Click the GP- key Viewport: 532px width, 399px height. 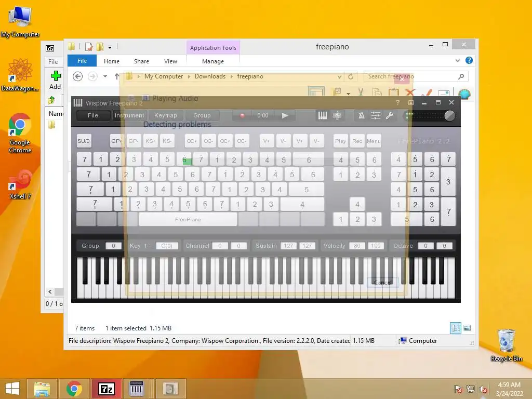[x=134, y=141]
